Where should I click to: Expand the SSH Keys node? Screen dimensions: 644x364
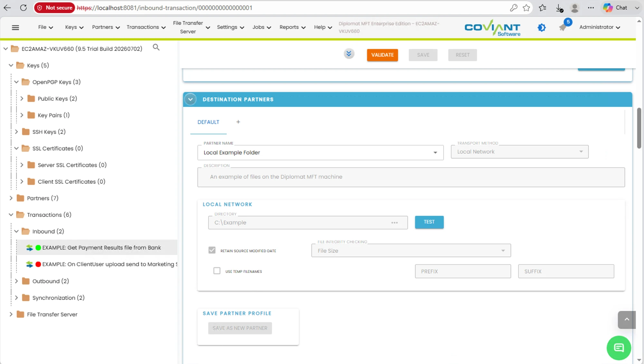[x=16, y=132]
